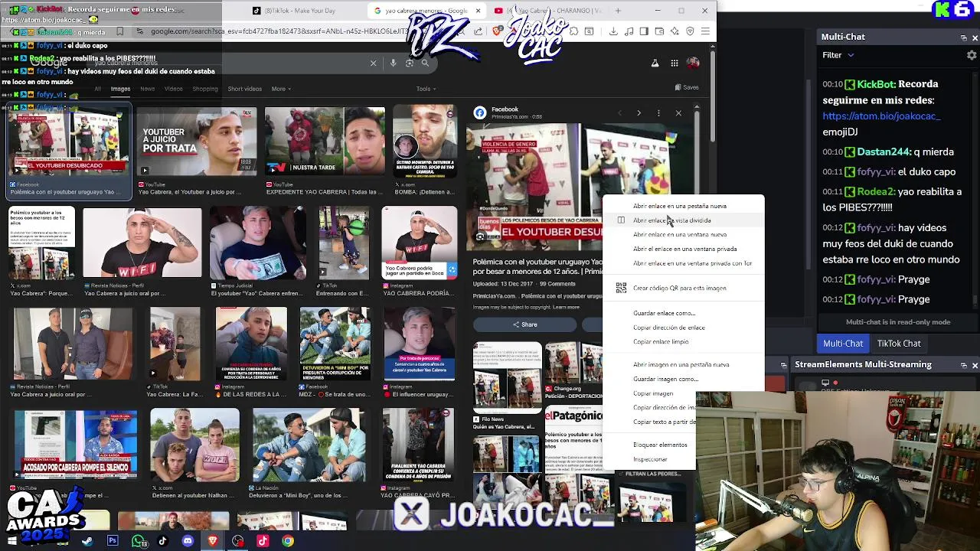This screenshot has height=551, width=980.
Task: Choose Copiar imagen in context menu
Action: point(652,393)
